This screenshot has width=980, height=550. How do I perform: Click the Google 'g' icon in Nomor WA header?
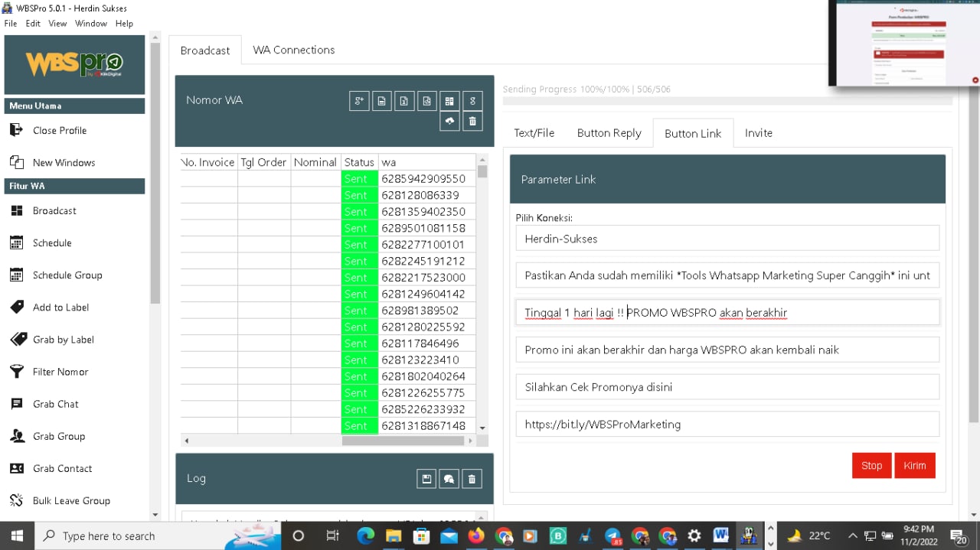tap(472, 101)
